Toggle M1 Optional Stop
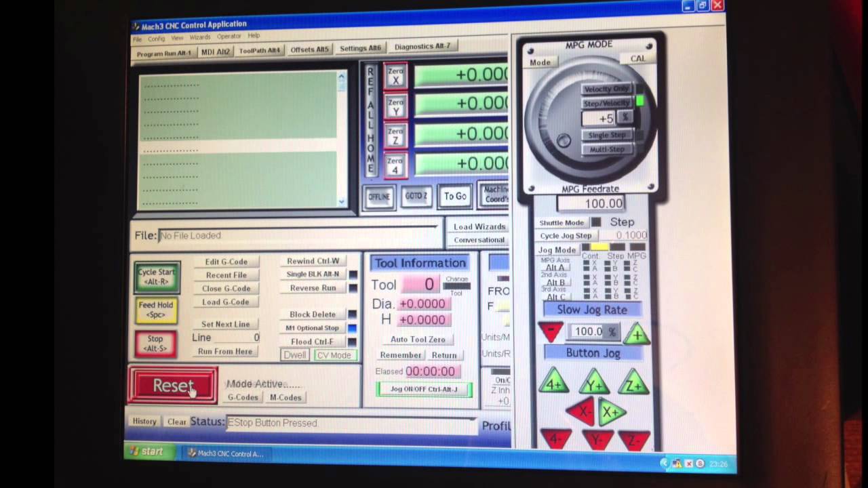 coord(313,328)
